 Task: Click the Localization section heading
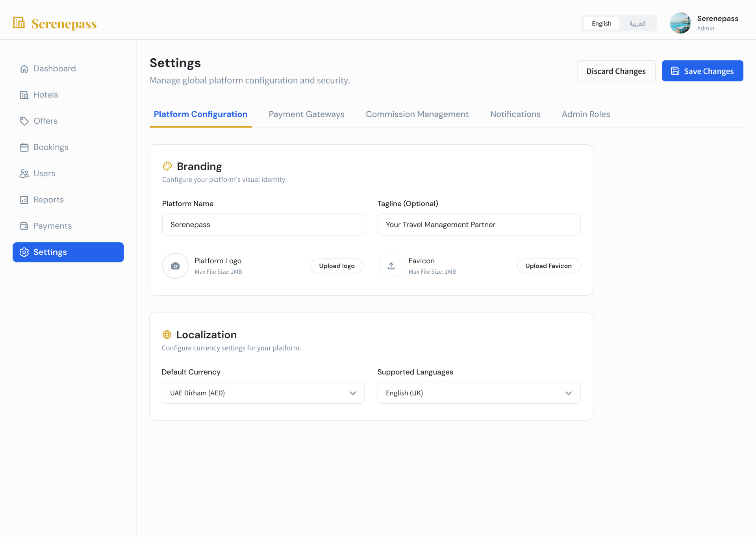tap(206, 335)
